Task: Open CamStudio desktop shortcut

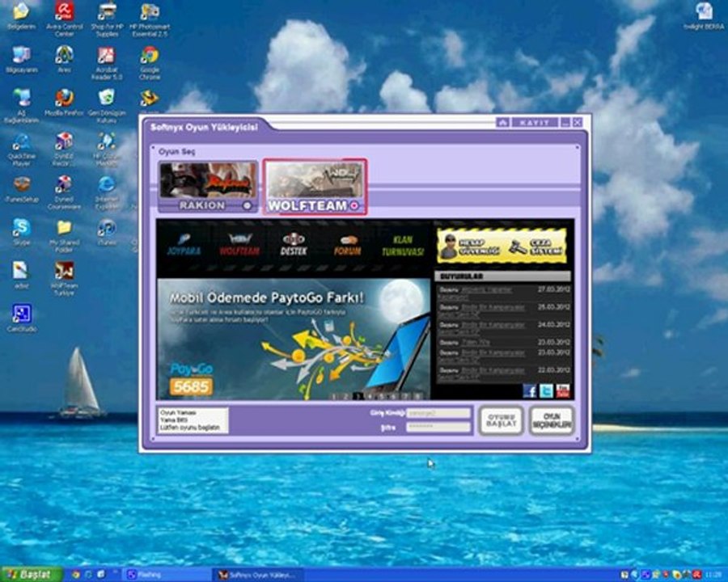Action: point(21,318)
